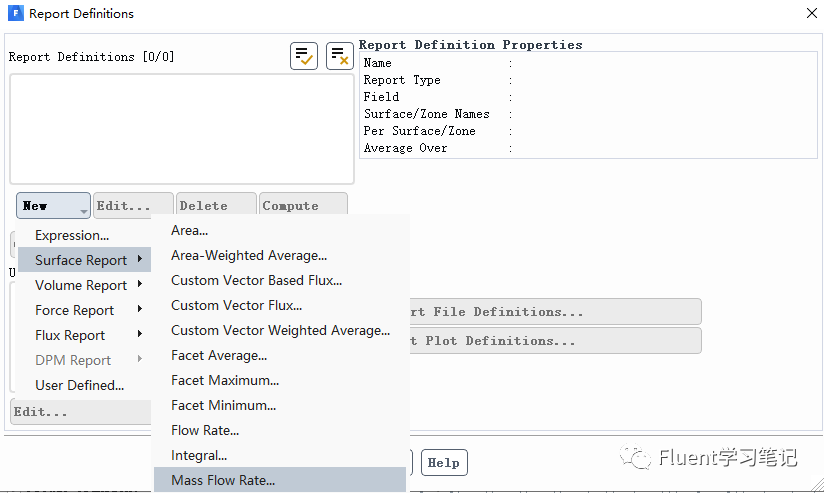Open the New dropdown button
The width and height of the screenshot is (824, 493).
(53, 206)
